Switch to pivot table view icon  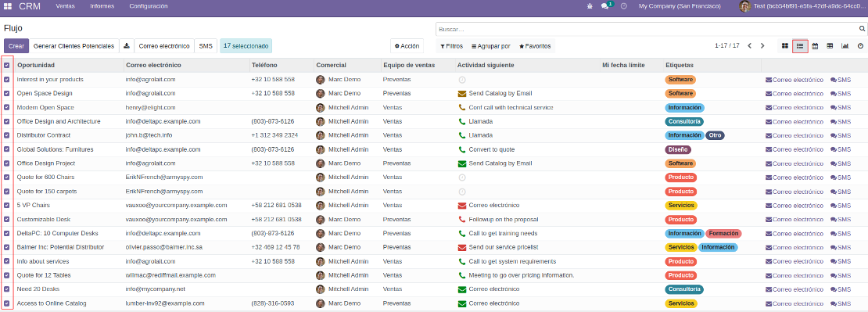point(830,46)
